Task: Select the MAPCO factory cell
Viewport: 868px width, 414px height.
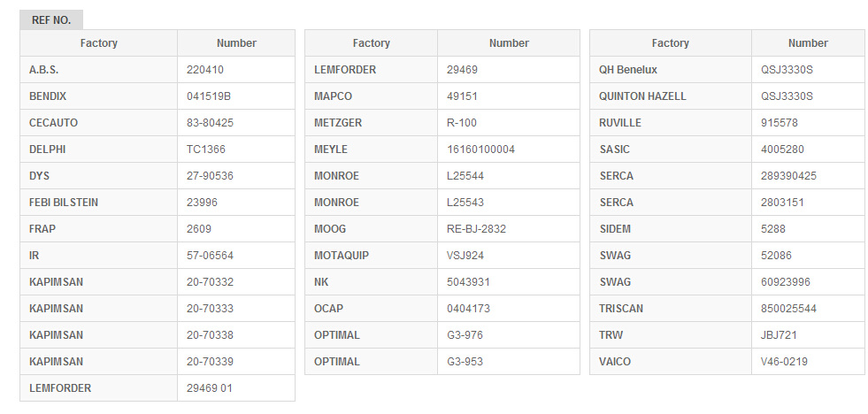Action: click(x=371, y=96)
